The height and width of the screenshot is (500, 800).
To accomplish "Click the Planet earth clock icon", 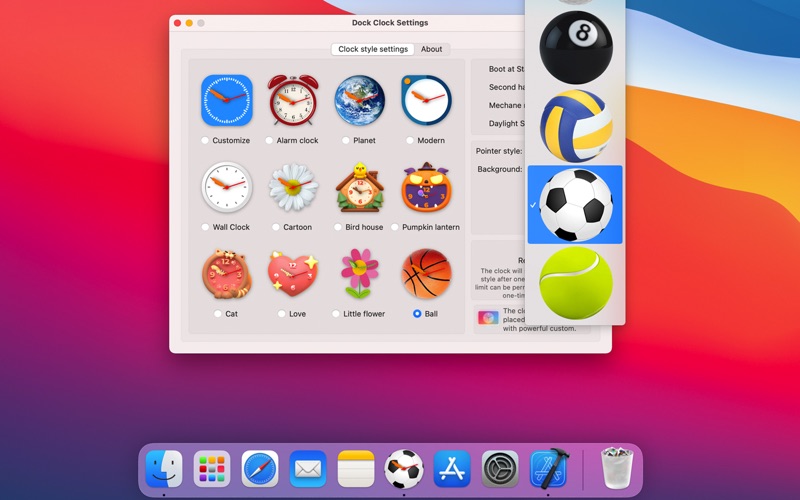I will pyautogui.click(x=360, y=100).
